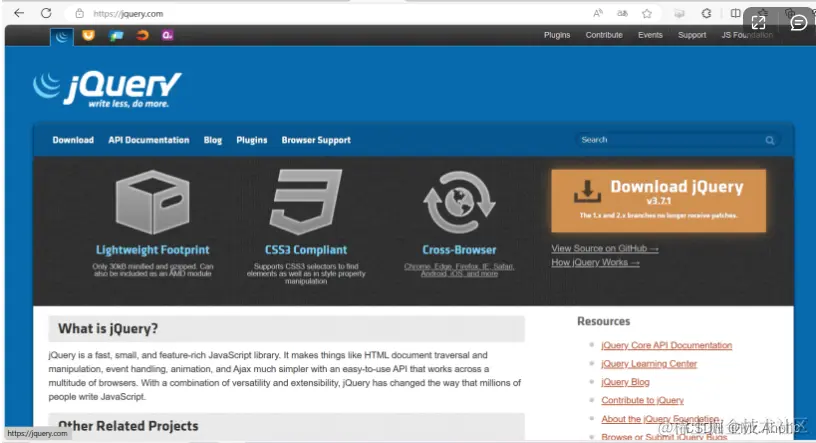Open Support in top bar
The height and width of the screenshot is (443, 816).
coord(692,35)
